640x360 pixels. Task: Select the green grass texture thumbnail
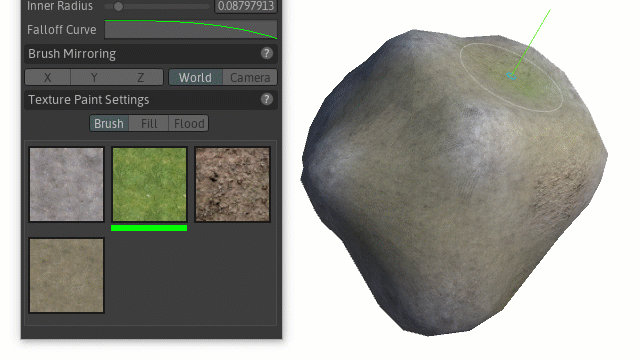click(x=149, y=184)
